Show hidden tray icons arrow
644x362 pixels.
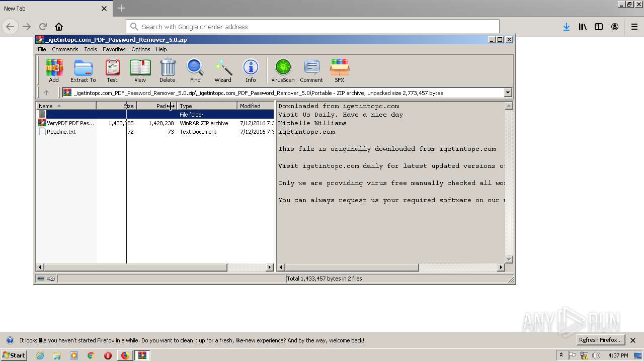[561, 355]
